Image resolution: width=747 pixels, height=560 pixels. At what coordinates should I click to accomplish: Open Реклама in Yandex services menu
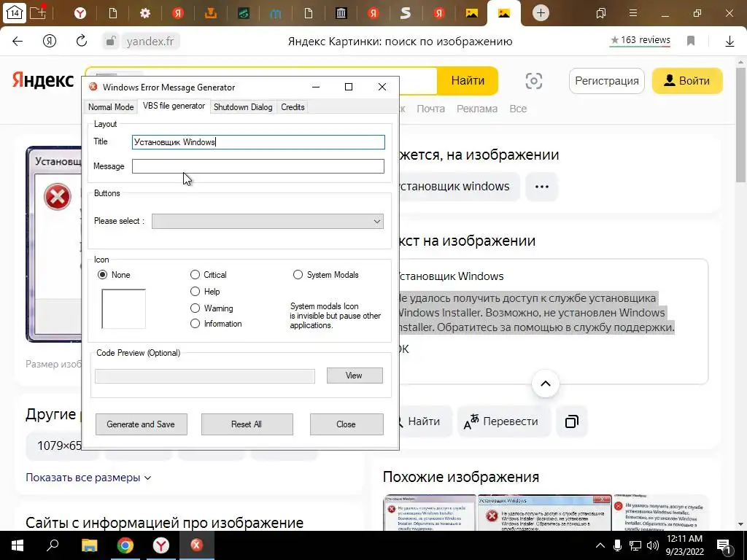pos(477,109)
